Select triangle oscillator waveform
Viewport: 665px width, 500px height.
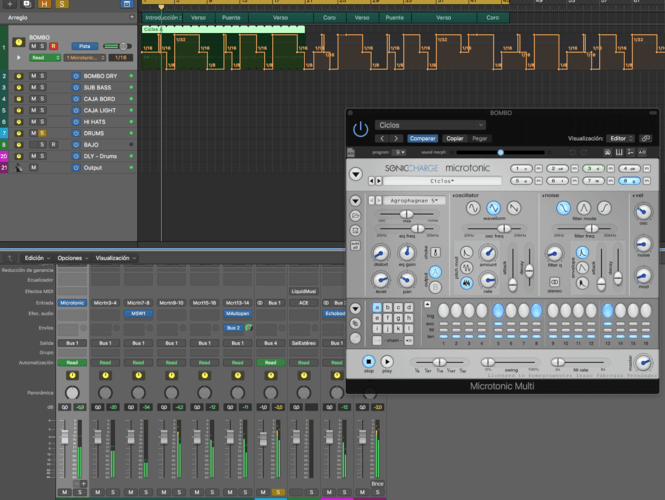pos(493,208)
